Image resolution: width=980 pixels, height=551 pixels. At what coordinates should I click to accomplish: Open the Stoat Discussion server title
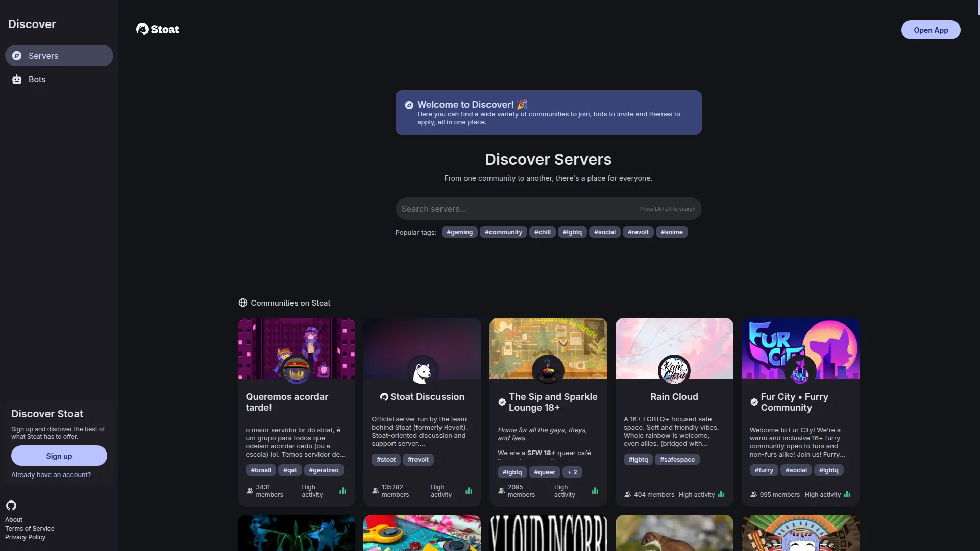tap(427, 397)
